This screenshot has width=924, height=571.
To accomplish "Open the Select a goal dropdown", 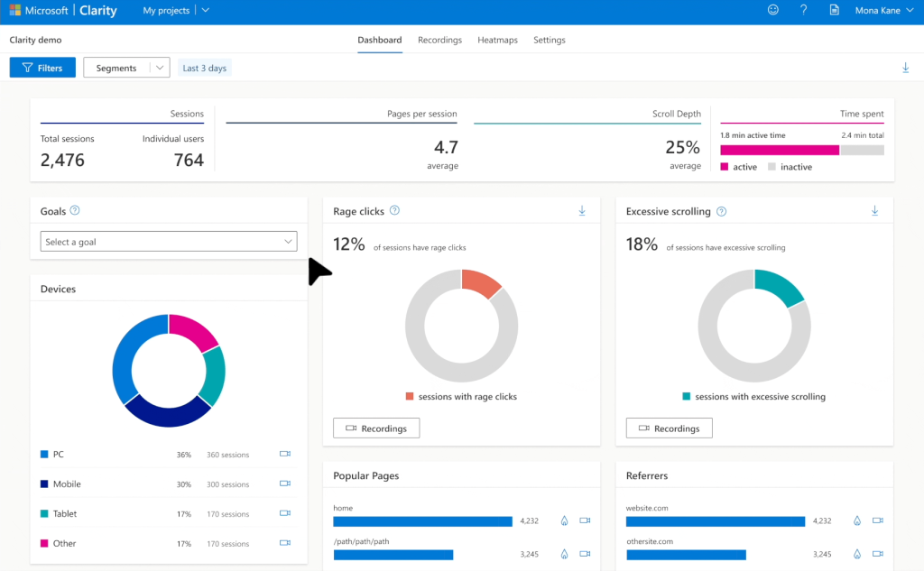I will [x=169, y=242].
